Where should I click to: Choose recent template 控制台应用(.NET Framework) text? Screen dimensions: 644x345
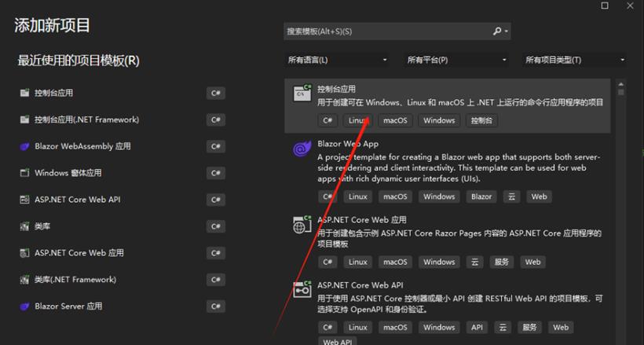coord(86,119)
